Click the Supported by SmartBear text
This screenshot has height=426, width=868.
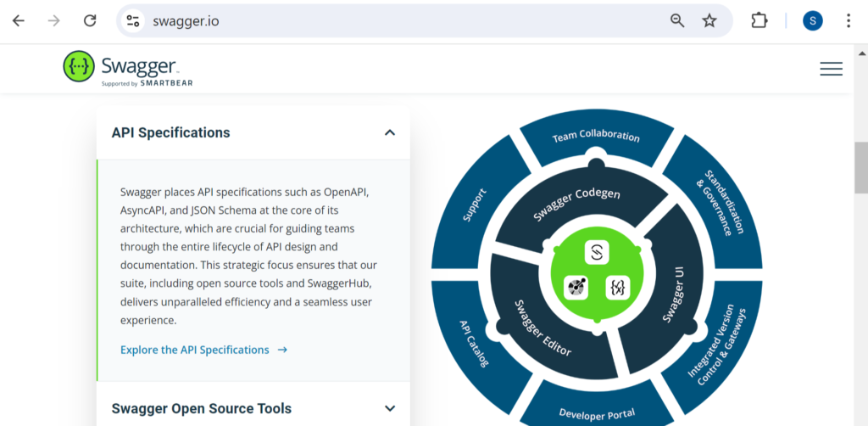coord(147,83)
